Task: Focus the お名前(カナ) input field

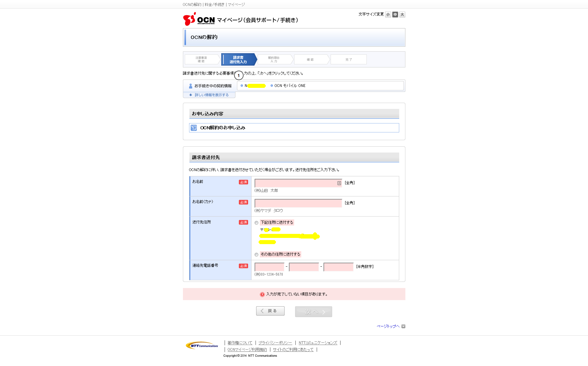Action: pyautogui.click(x=298, y=203)
